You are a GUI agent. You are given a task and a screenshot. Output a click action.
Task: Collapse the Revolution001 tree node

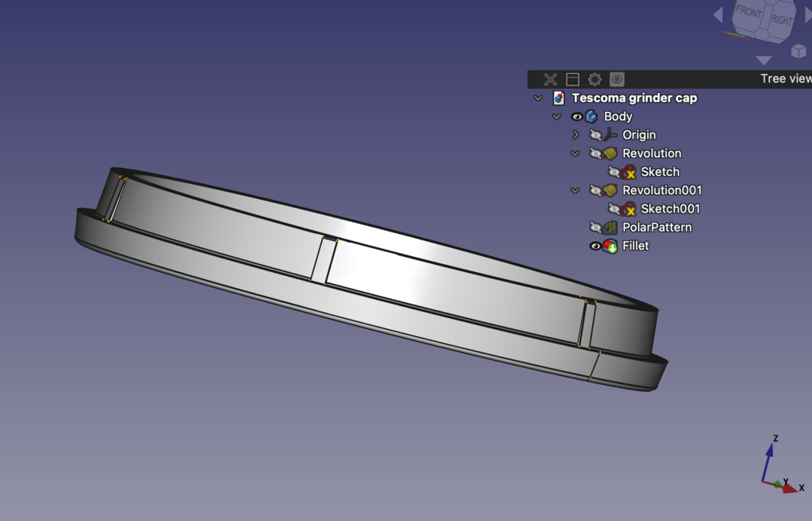[575, 190]
